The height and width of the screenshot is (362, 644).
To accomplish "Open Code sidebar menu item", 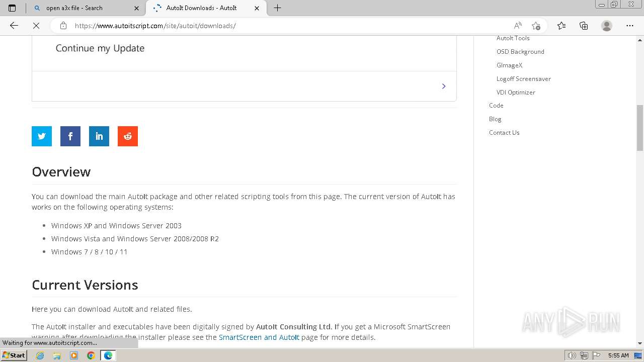I will click(x=496, y=106).
